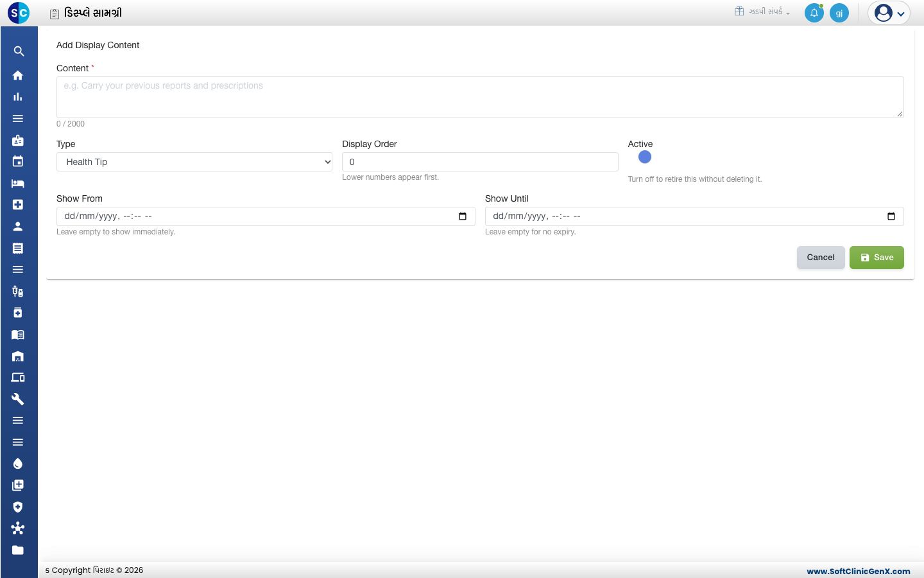Click into the Content text area
Image resolution: width=924 pixels, height=578 pixels.
tap(480, 97)
